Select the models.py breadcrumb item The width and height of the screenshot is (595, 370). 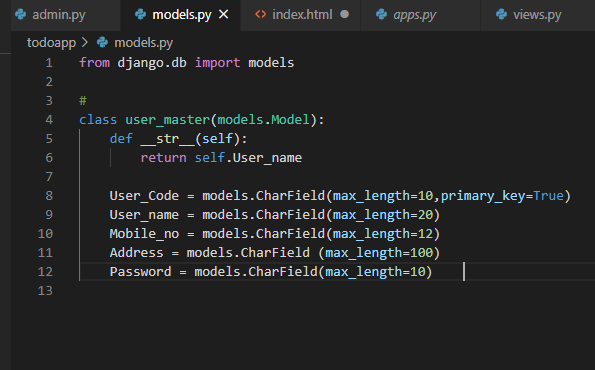point(143,43)
